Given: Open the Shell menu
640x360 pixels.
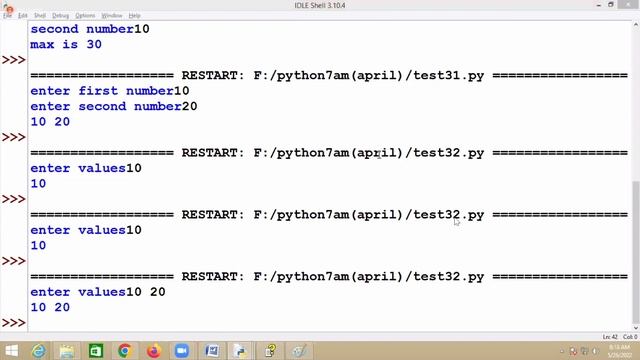Looking at the screenshot, I should 40,16.
